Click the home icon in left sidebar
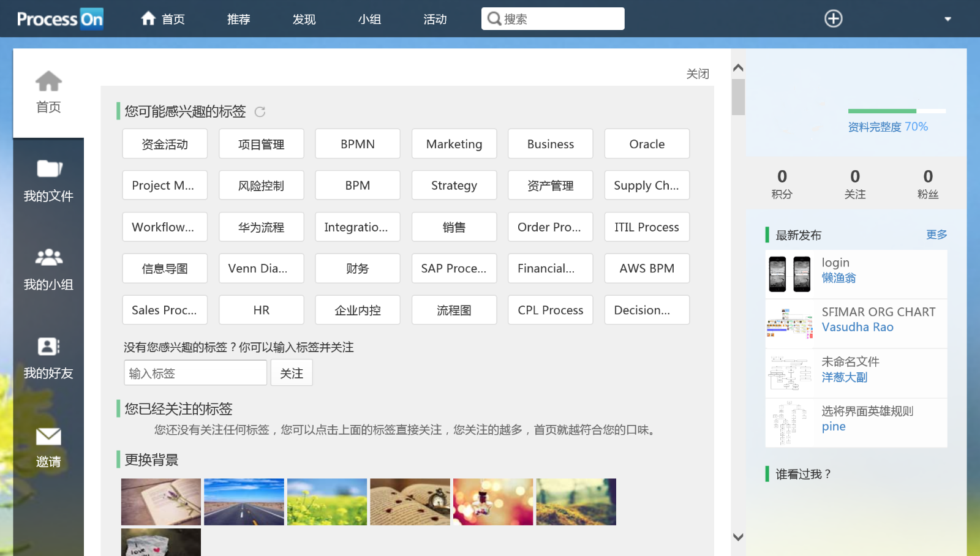The image size is (980, 556). pyautogui.click(x=48, y=82)
